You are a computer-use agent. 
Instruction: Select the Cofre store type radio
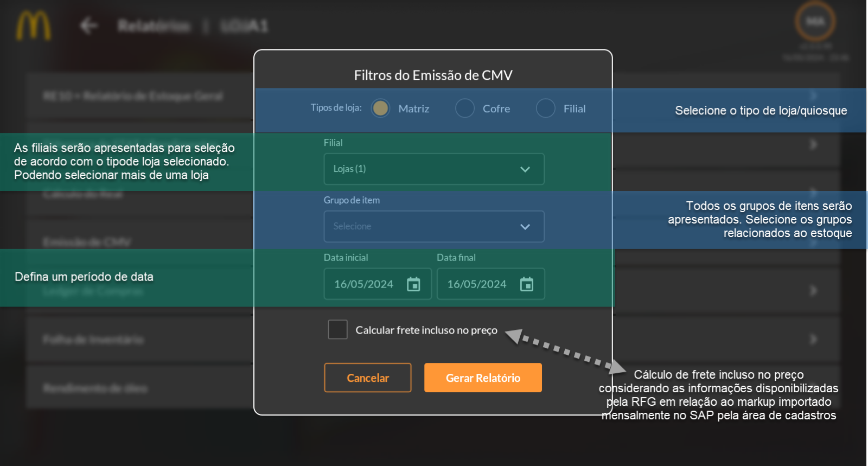click(x=465, y=108)
